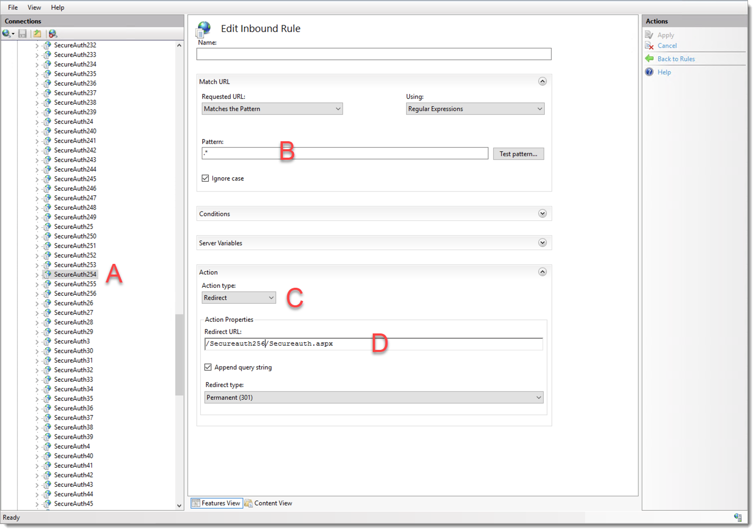The width and height of the screenshot is (756, 532).
Task: Click the Test pattern button
Action: pyautogui.click(x=518, y=153)
